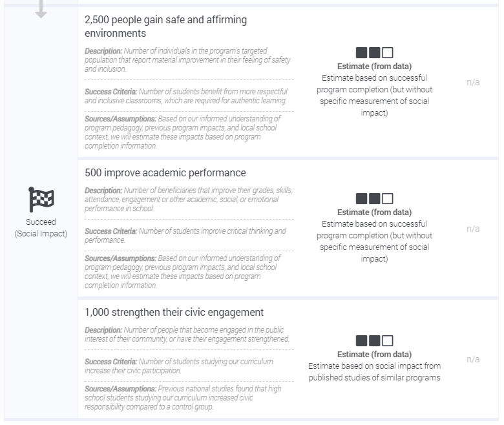
Task: Click Sources/Assumptions text for civic engagement
Action: (x=184, y=397)
